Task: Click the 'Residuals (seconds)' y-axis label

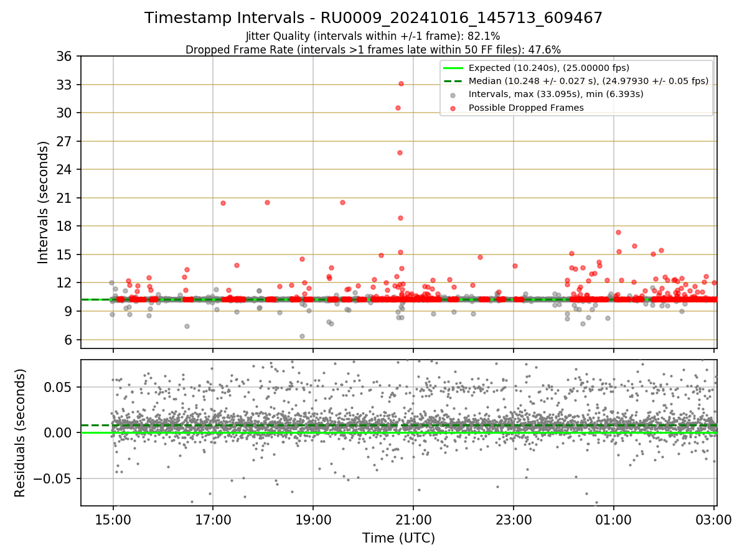Action: click(20, 433)
